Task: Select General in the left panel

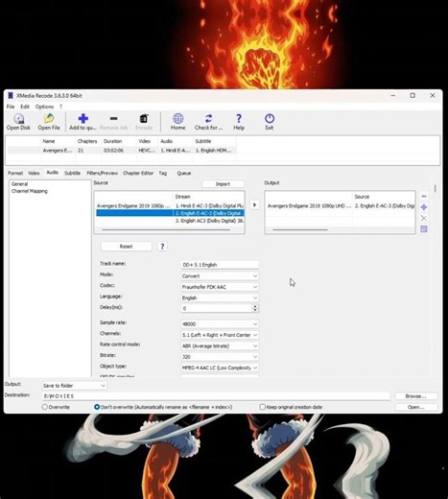Action: point(19,184)
